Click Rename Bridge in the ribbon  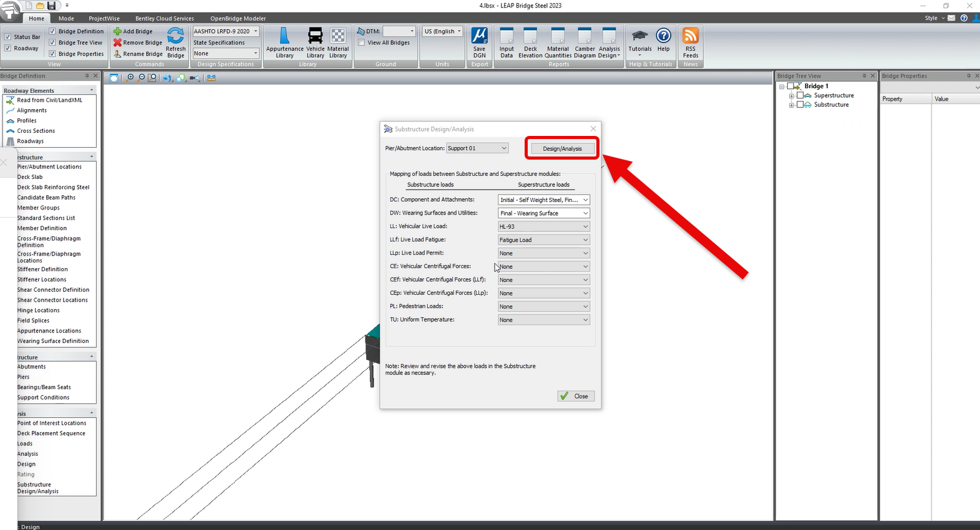click(138, 54)
